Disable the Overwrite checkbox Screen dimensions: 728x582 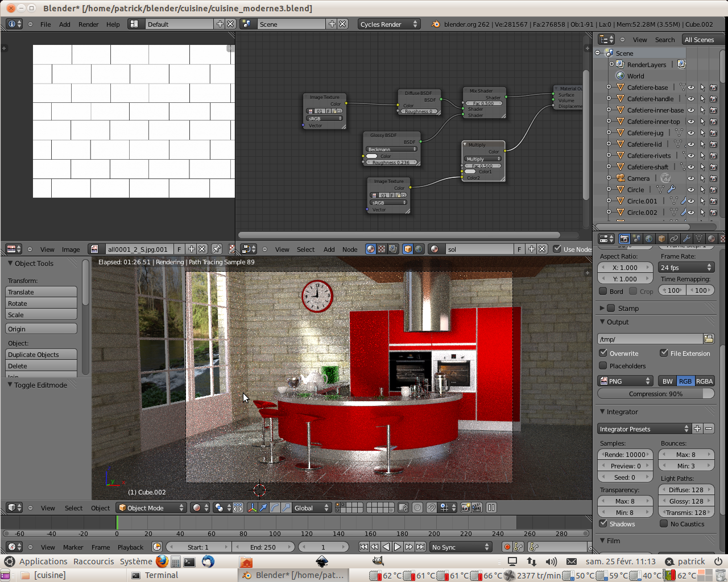tap(603, 353)
